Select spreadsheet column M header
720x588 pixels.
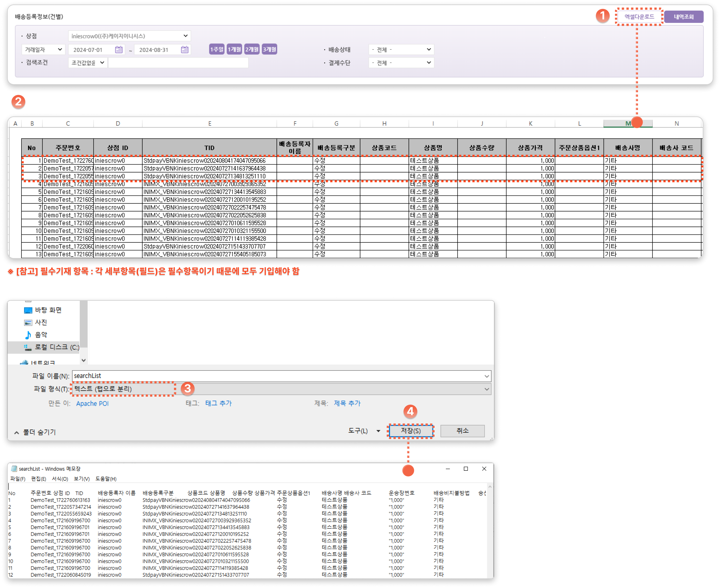coord(628,123)
